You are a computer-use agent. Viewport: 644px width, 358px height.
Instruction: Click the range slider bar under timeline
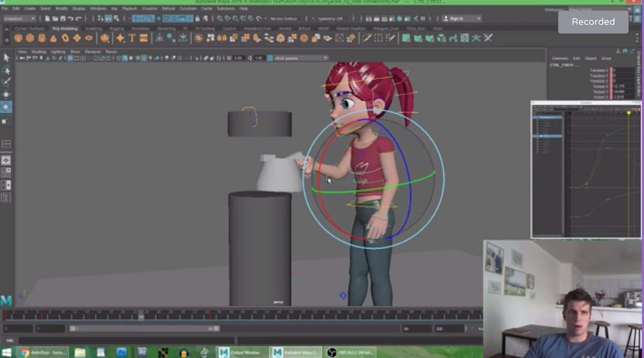(144, 328)
